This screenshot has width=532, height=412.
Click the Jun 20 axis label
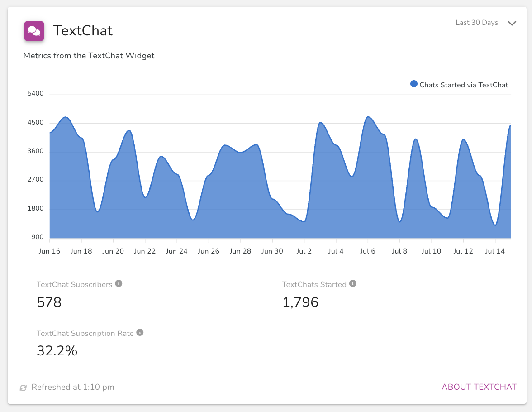tap(113, 251)
